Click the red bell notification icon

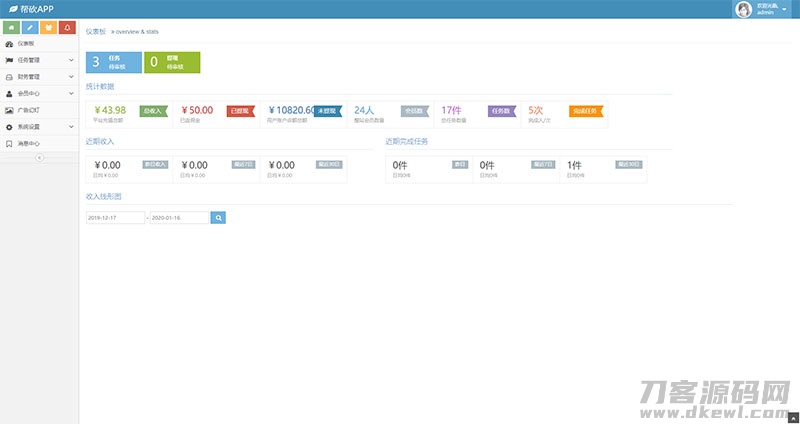66,27
